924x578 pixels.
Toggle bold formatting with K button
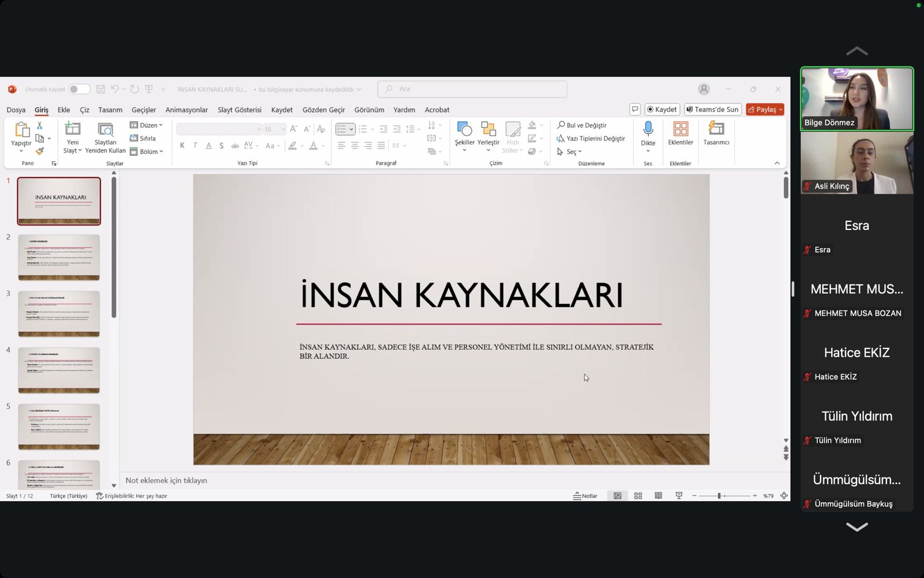click(182, 146)
